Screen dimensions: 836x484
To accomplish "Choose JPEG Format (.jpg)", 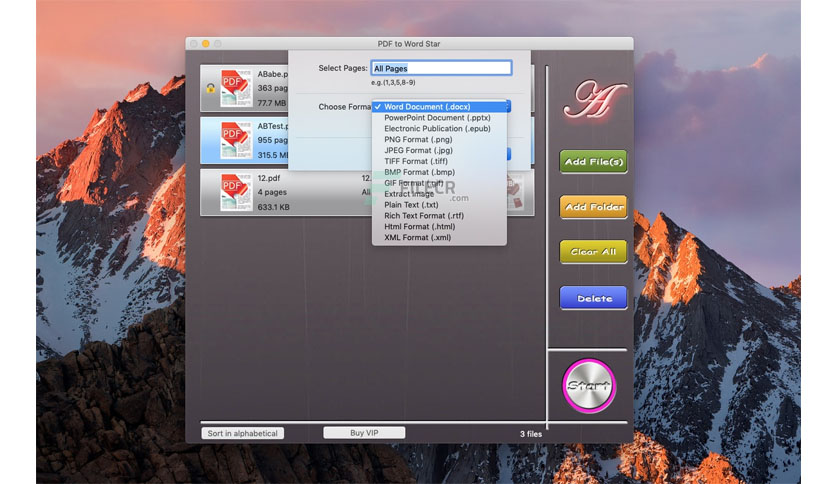I will tap(439, 150).
